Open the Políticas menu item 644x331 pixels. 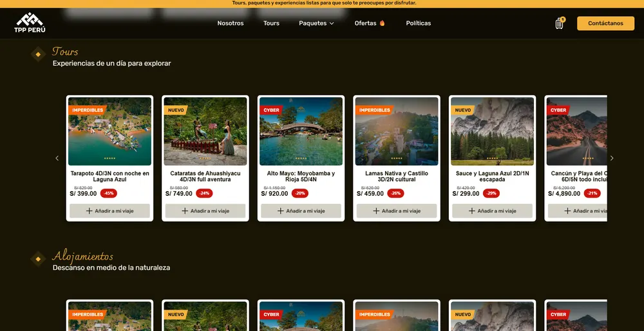point(419,23)
